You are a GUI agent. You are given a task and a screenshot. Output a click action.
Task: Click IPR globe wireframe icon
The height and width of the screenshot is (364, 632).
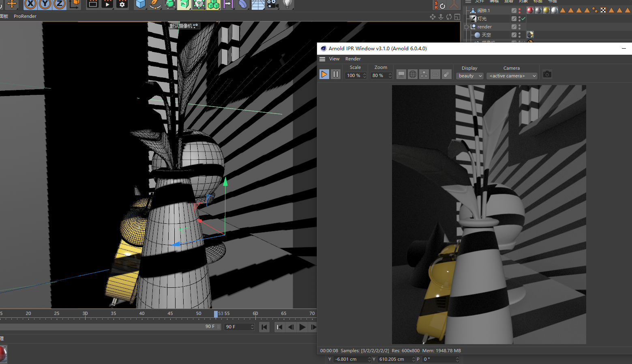[412, 74]
